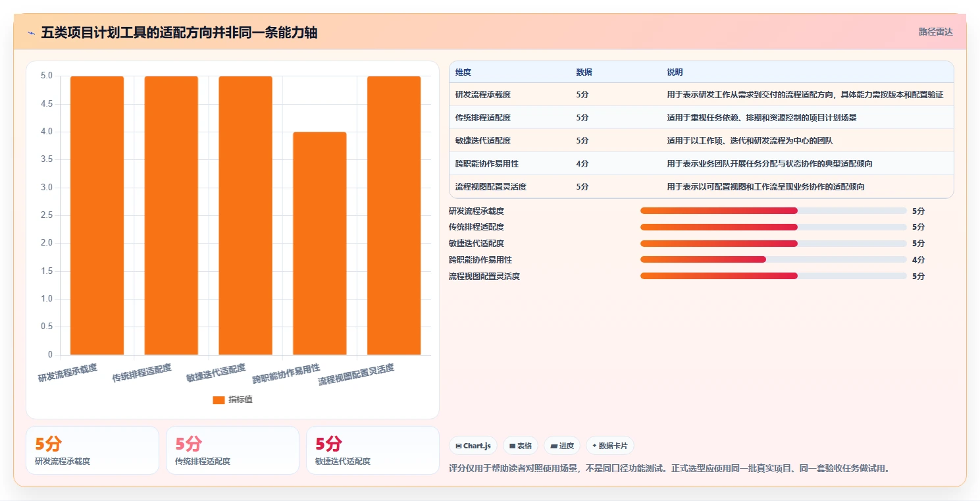The width and height of the screenshot is (980, 501).
Task: Click the 流程视图配置灵活度 progress bar
Action: point(773,277)
